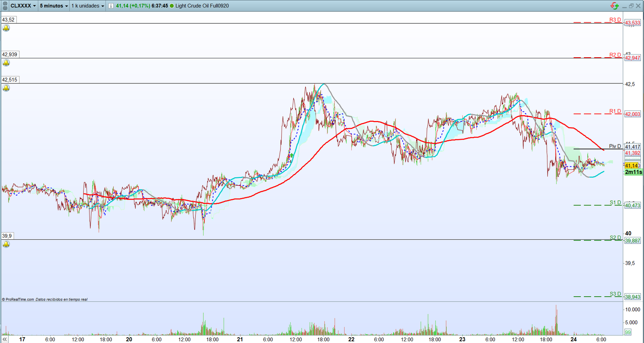Select the 39,9 horizontal line label
Image resolution: width=644 pixels, height=343 pixels.
(7, 236)
